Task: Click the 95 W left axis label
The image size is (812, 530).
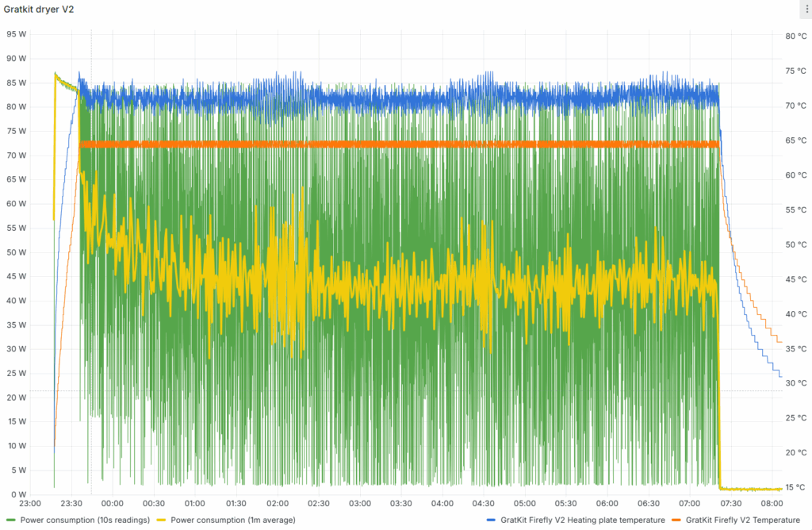Action: pos(17,34)
